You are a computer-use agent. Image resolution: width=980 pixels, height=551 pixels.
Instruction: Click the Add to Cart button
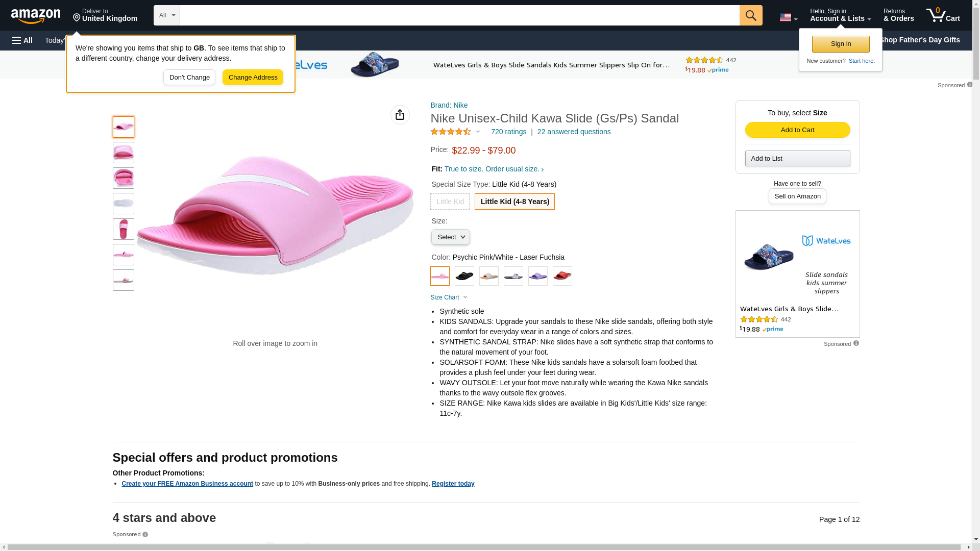tap(797, 130)
